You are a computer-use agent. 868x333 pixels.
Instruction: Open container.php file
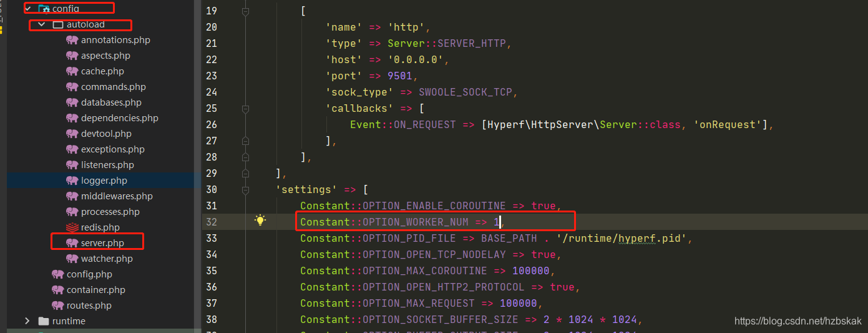[96, 290]
